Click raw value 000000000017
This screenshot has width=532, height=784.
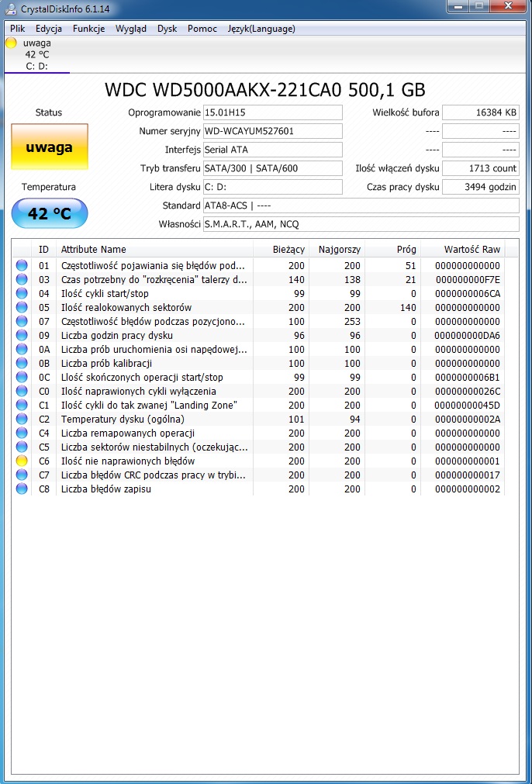point(467,475)
